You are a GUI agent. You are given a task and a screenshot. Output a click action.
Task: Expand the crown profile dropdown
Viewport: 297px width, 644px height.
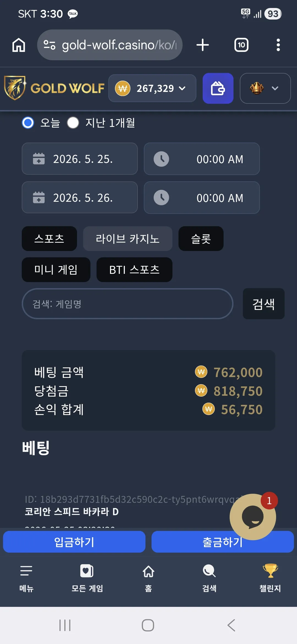(265, 88)
